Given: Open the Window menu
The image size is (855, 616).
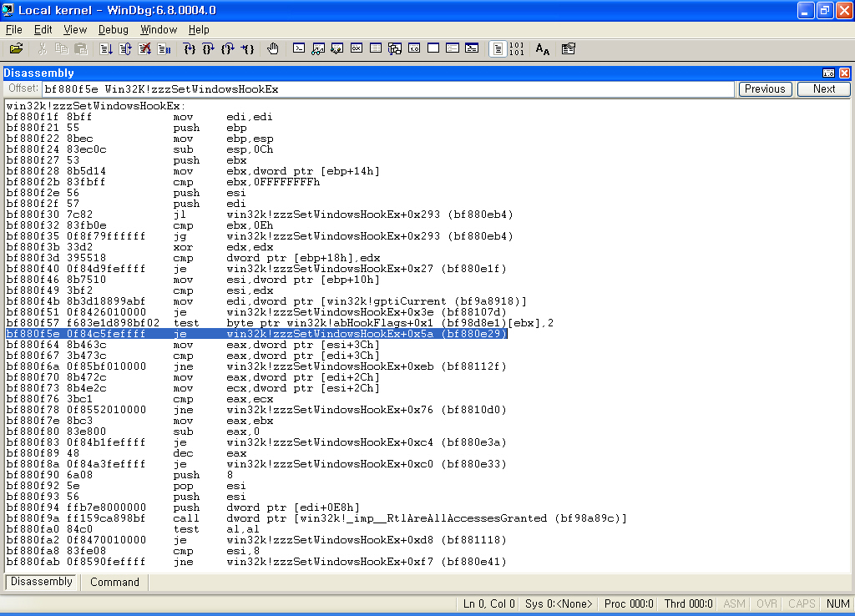Looking at the screenshot, I should pos(159,29).
